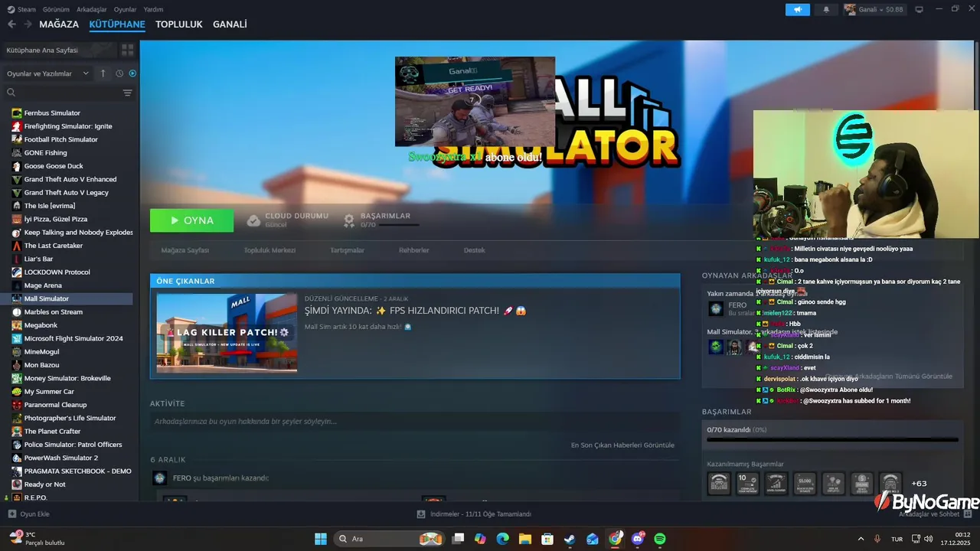Open Spotify from the Windows taskbar

coord(660,539)
